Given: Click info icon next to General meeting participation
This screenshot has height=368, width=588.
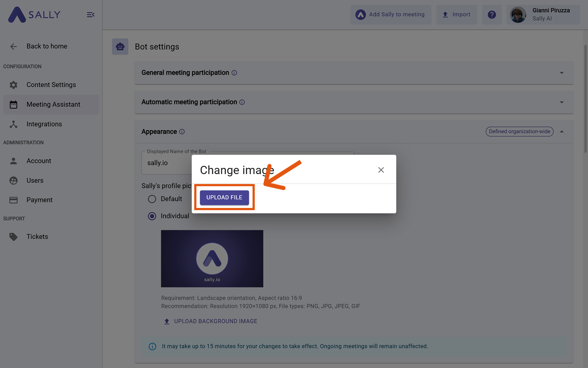Looking at the screenshot, I should click(234, 73).
